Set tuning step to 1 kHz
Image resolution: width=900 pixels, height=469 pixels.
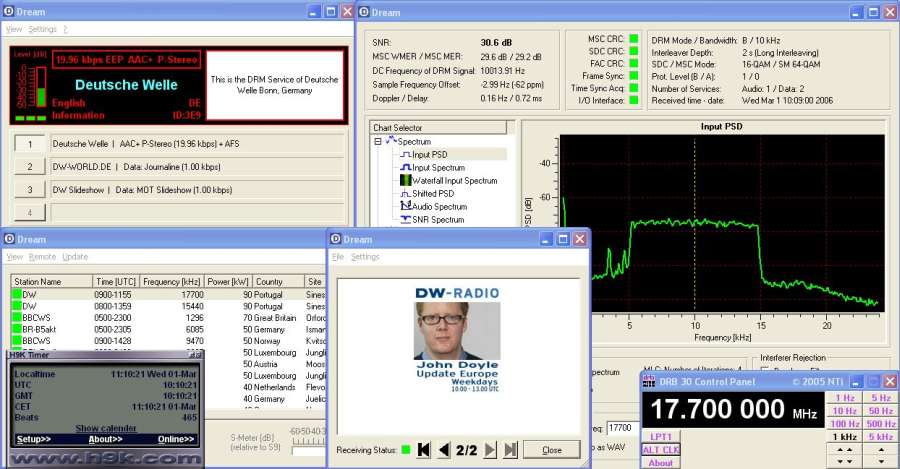pyautogui.click(x=844, y=437)
